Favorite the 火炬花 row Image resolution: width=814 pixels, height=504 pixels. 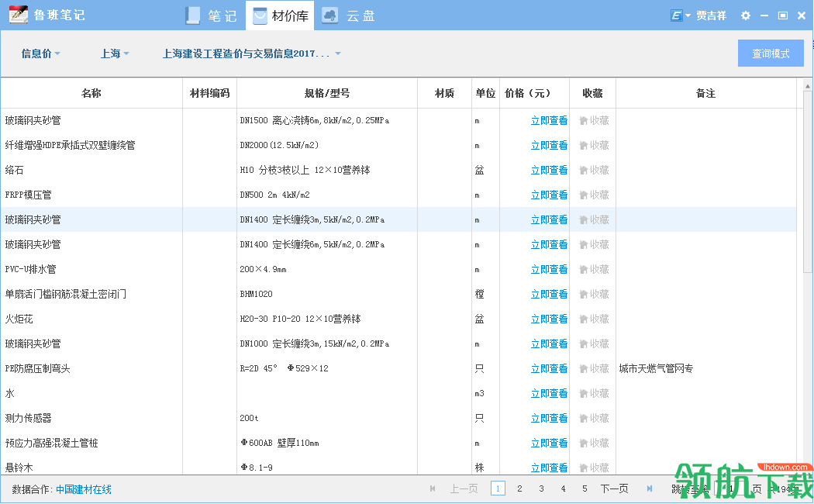pos(594,319)
